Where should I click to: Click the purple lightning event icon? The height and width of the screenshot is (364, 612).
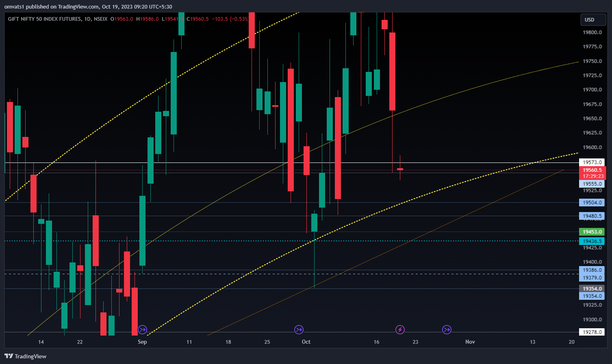tap(400, 329)
